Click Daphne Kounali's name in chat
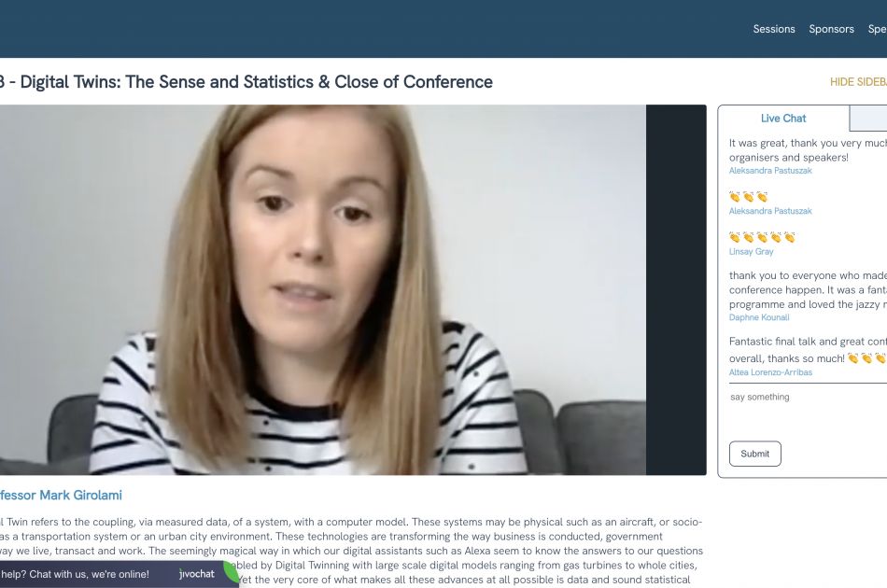 758,317
